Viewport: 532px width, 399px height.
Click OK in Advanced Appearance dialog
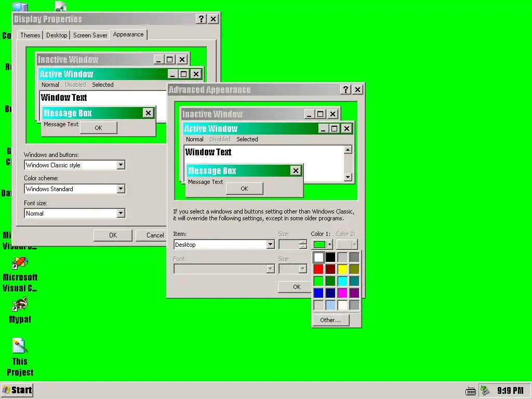tap(295, 287)
